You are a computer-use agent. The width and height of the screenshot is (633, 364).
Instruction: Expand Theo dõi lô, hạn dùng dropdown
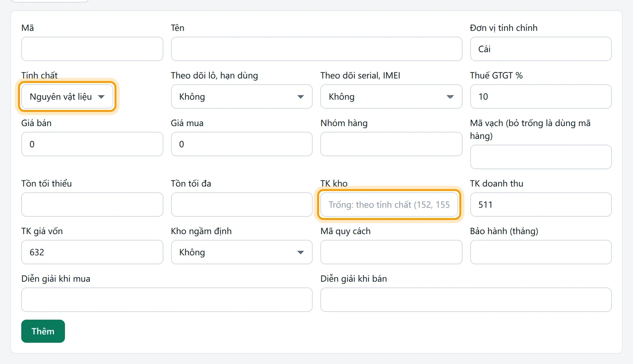242,97
